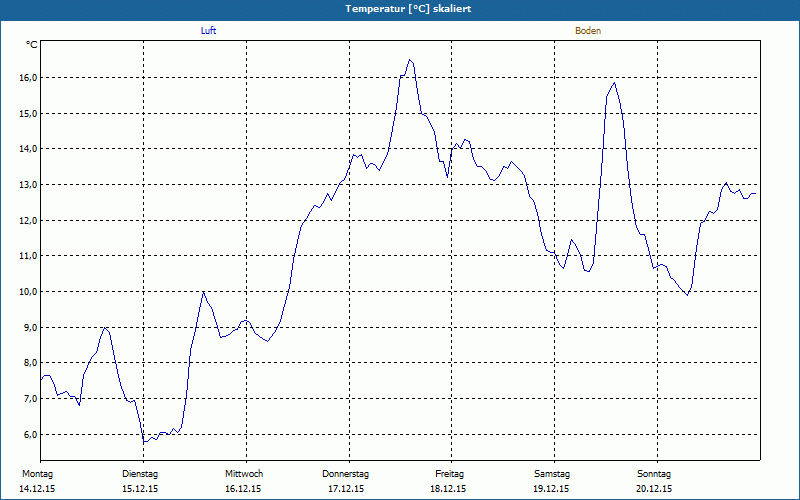Click the '°C' axis unit label

pyautogui.click(x=32, y=45)
